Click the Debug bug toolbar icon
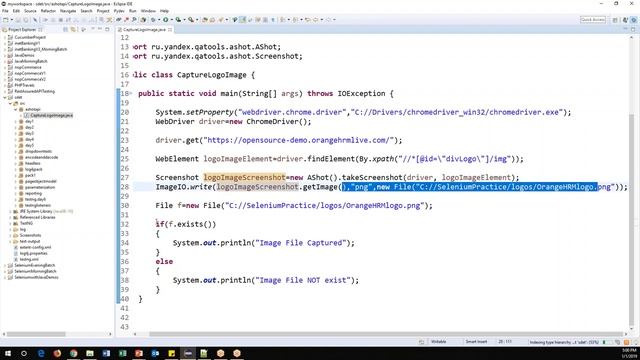The height and width of the screenshot is (360, 640). 153,20
